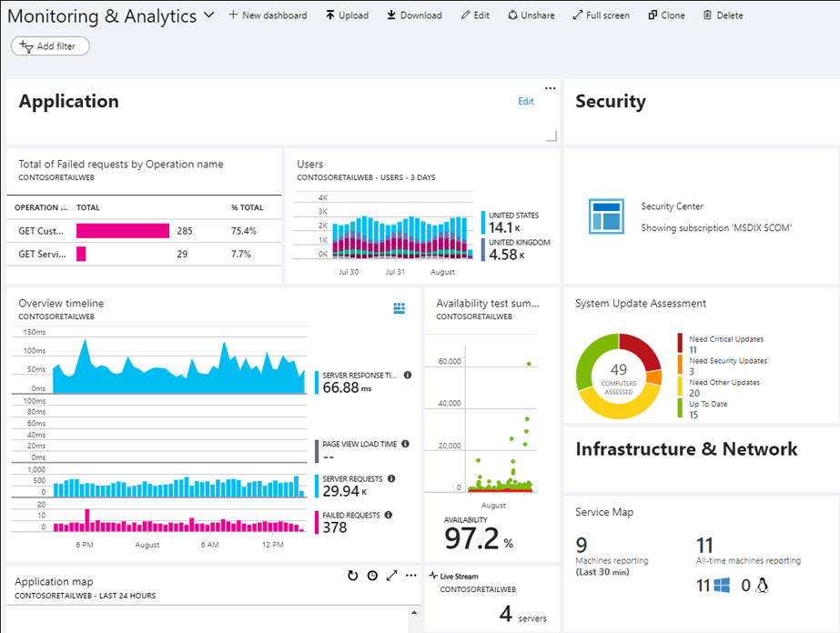Image resolution: width=840 pixels, height=633 pixels.
Task: Click the Need Critical Updates red swatch
Action: point(680,343)
